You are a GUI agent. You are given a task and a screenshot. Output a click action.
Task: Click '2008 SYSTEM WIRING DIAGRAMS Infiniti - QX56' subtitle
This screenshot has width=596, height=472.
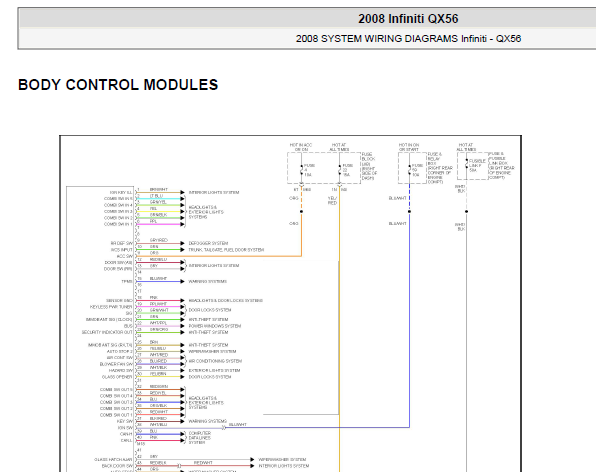(408, 39)
